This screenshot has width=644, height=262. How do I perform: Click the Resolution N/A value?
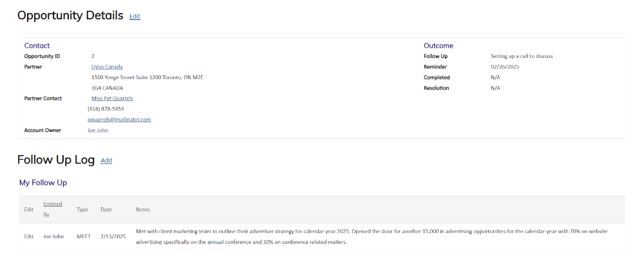coord(495,88)
